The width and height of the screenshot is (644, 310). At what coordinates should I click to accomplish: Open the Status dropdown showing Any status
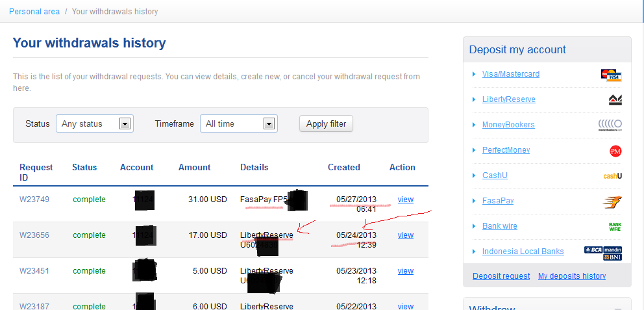(95, 123)
